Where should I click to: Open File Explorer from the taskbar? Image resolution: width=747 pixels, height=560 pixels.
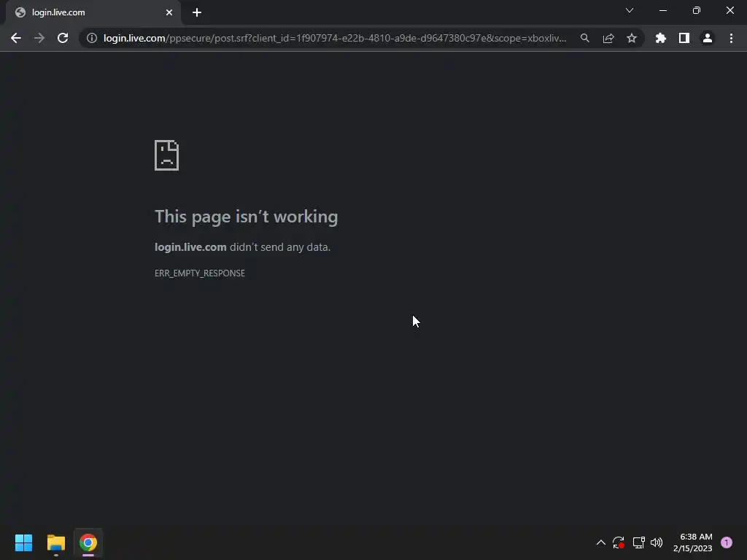pos(56,542)
